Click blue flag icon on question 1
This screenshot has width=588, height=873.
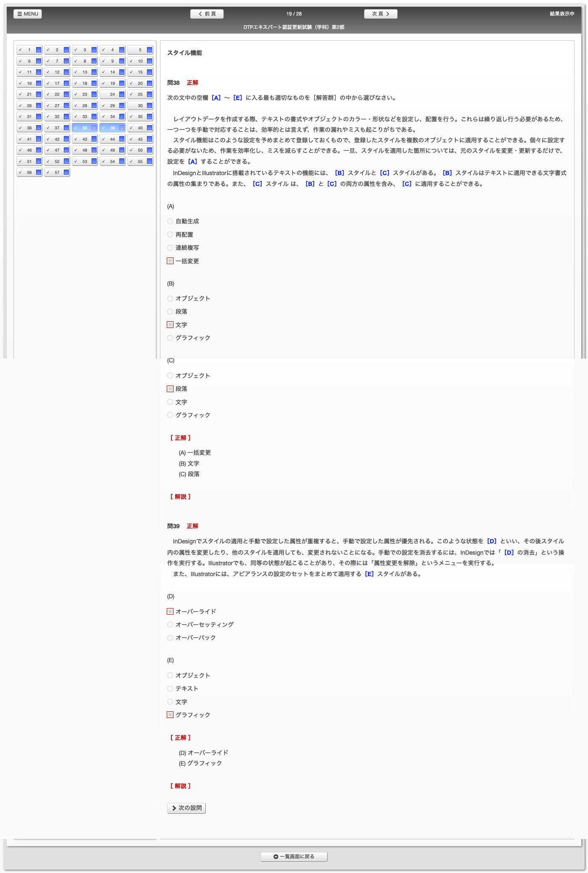[x=39, y=50]
